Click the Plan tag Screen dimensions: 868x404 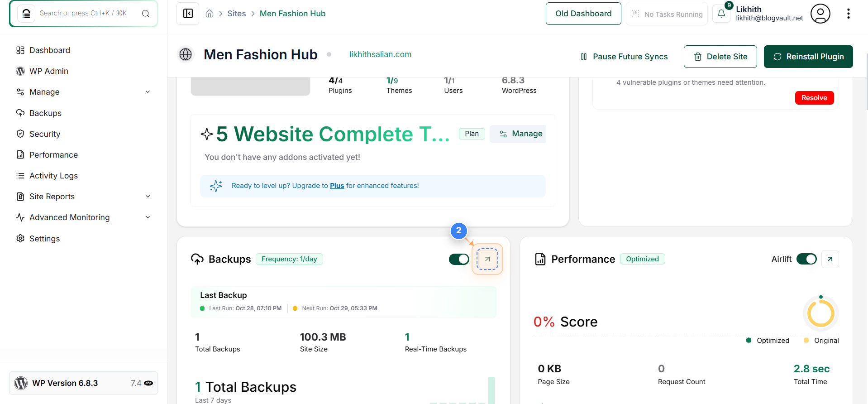[472, 134]
